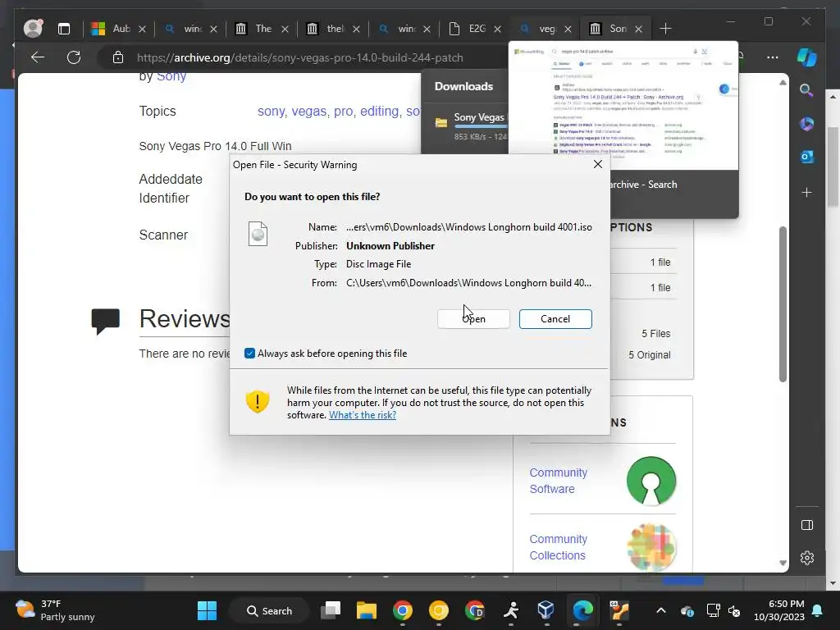Switch to the 'thel' archive tab
The height and width of the screenshot is (630, 840).
tap(326, 29)
